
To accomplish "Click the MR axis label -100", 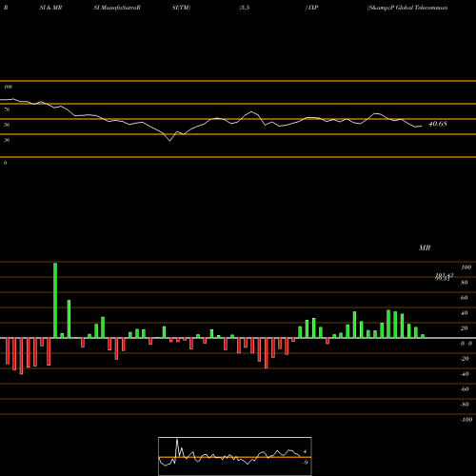I will tap(466, 420).
